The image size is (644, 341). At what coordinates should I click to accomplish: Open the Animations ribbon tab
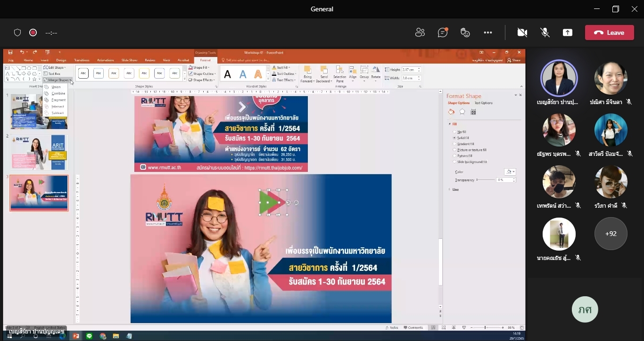[x=105, y=60]
